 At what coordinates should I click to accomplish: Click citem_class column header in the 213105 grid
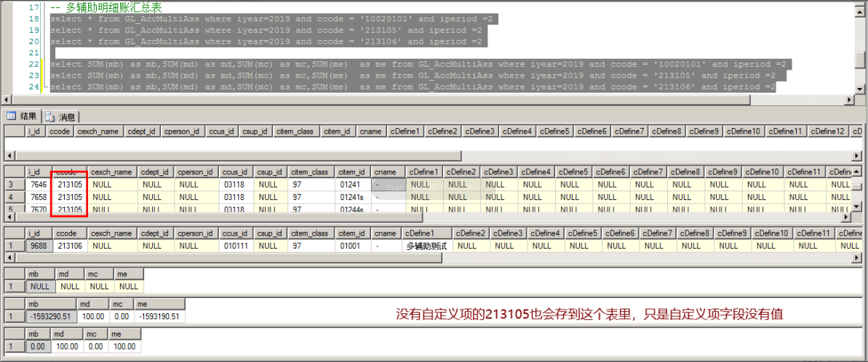(x=310, y=172)
